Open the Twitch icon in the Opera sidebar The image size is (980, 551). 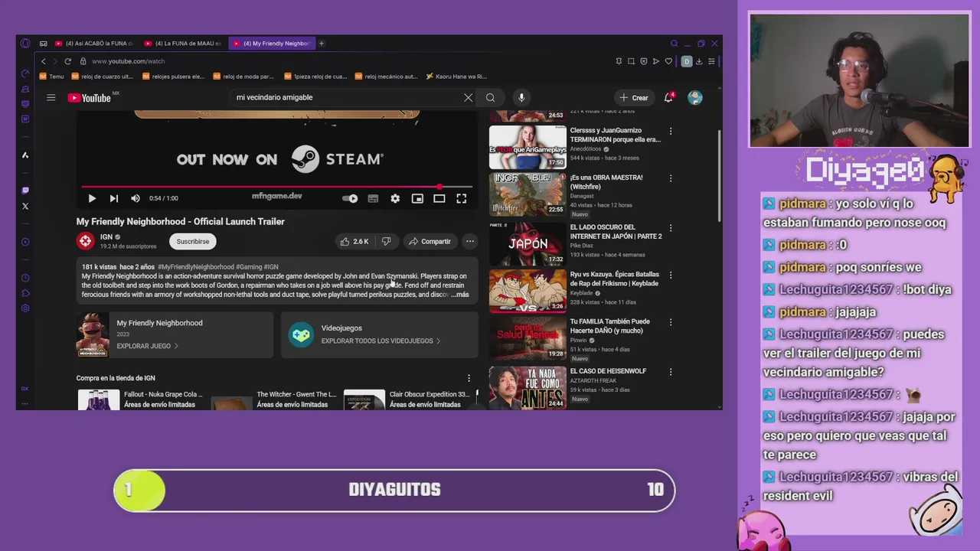coord(25,190)
